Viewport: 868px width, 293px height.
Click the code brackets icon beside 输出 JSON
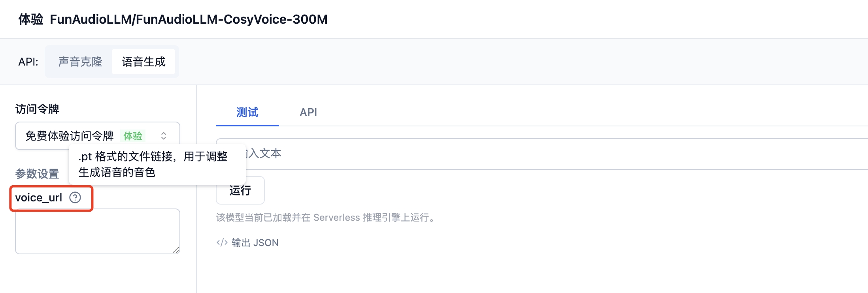point(222,242)
